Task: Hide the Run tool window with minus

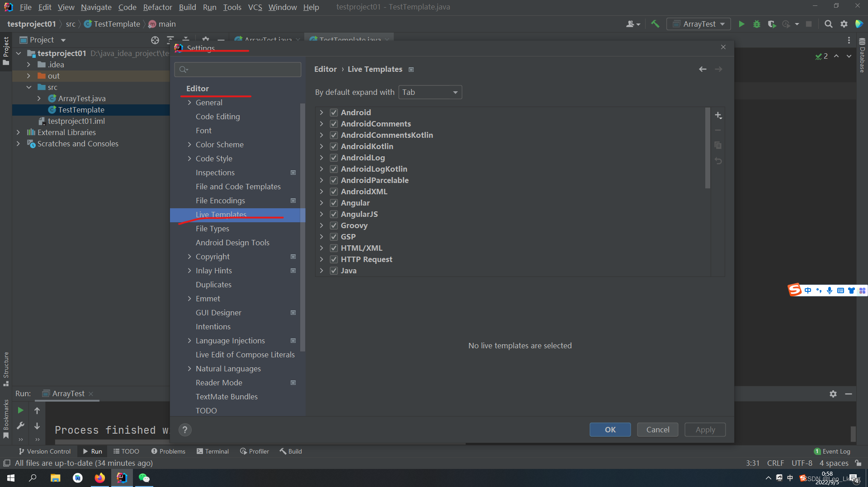Action: coord(849,394)
